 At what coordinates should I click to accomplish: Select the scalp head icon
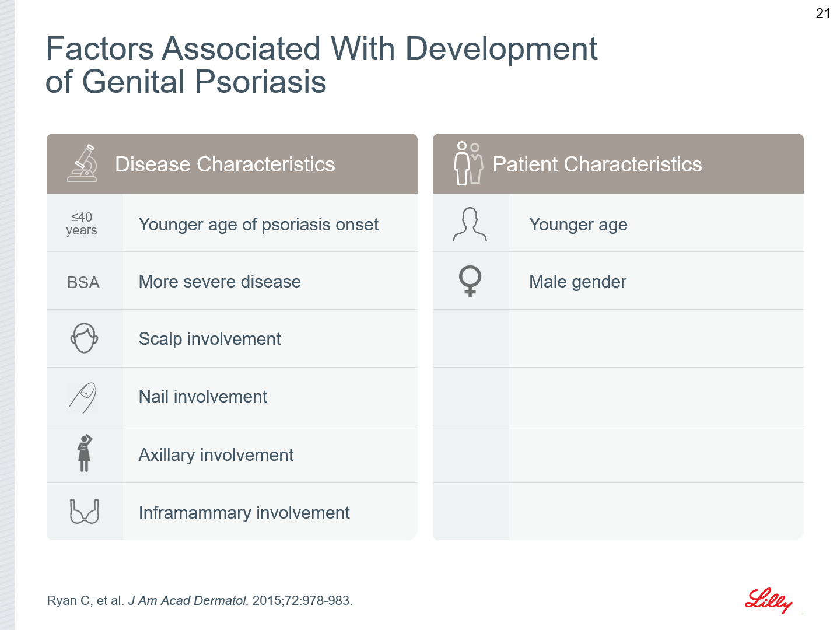(85, 338)
